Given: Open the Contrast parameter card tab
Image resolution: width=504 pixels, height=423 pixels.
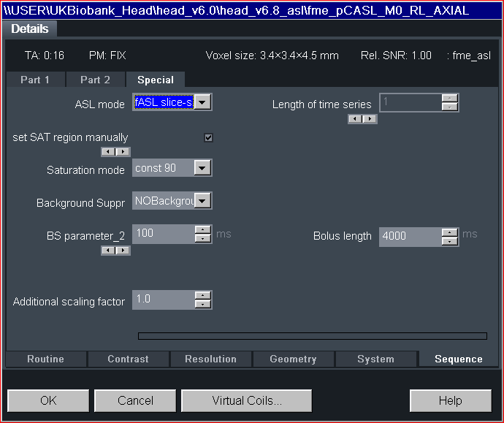Looking at the screenshot, I should (x=129, y=359).
